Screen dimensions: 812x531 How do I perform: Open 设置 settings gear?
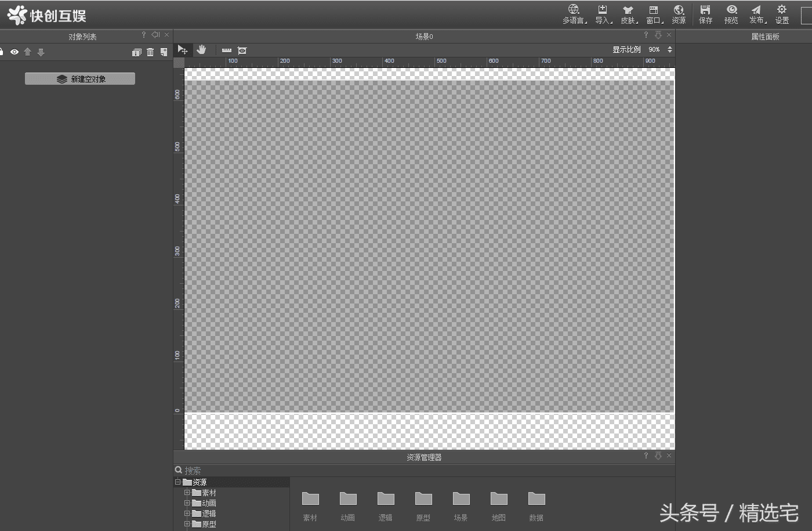782,15
